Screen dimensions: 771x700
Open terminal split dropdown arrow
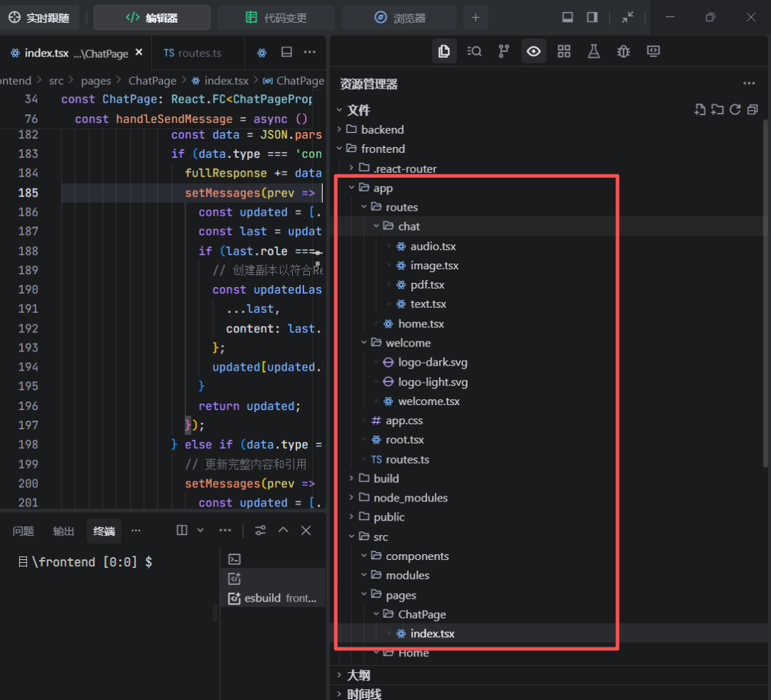click(x=201, y=530)
